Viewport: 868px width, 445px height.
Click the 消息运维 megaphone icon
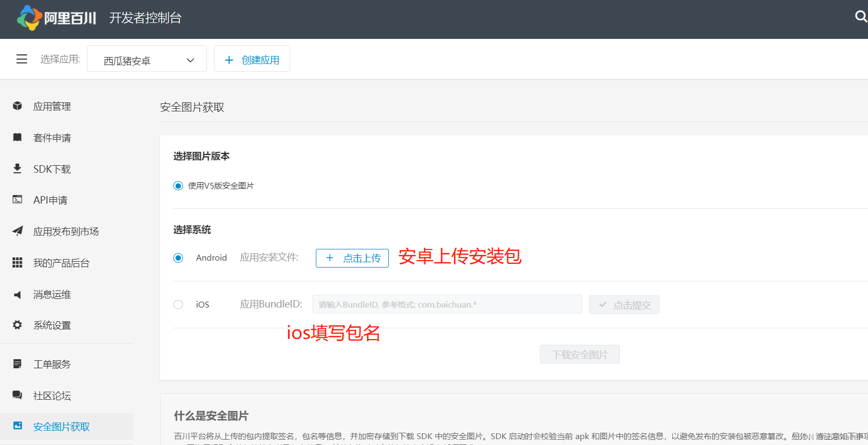(x=18, y=294)
